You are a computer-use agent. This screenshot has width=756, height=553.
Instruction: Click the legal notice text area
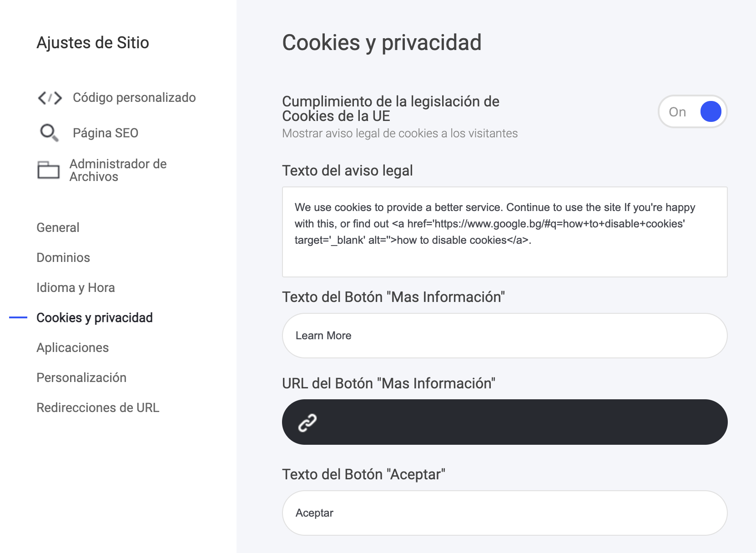[x=504, y=231]
